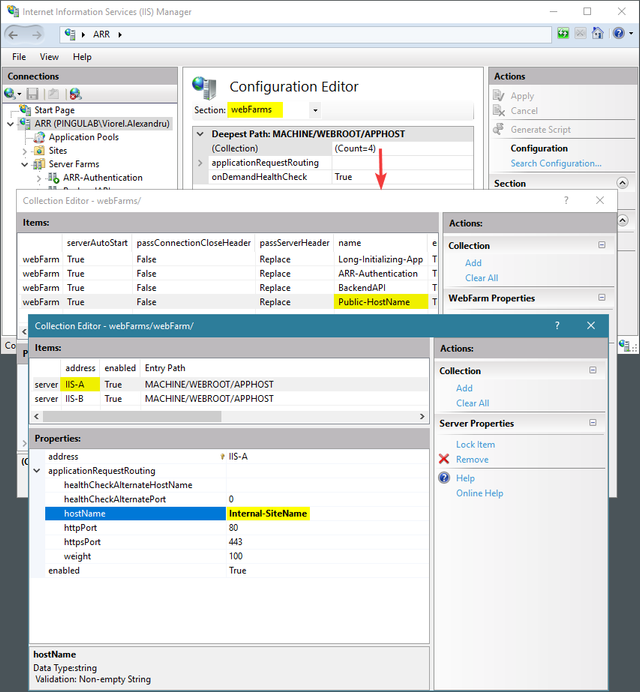Close the webFarms/webFarm Collection Editor
This screenshot has width=640, height=692.
pyautogui.click(x=591, y=326)
